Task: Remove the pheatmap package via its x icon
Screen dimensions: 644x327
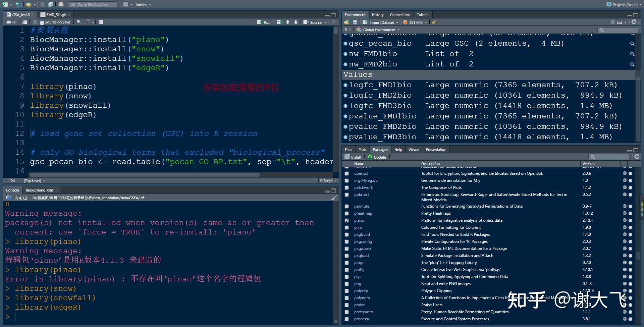Action: click(630, 213)
